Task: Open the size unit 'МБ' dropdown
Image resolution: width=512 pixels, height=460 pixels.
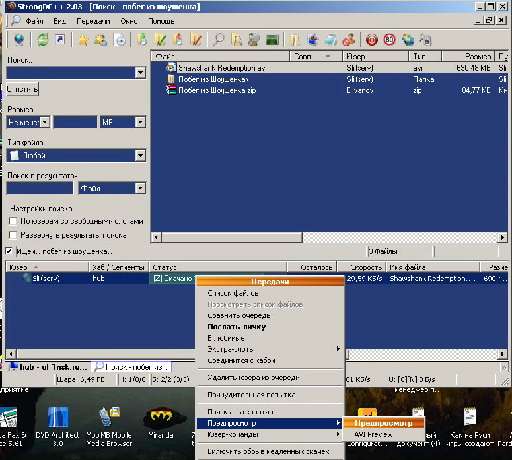Action: (x=140, y=122)
